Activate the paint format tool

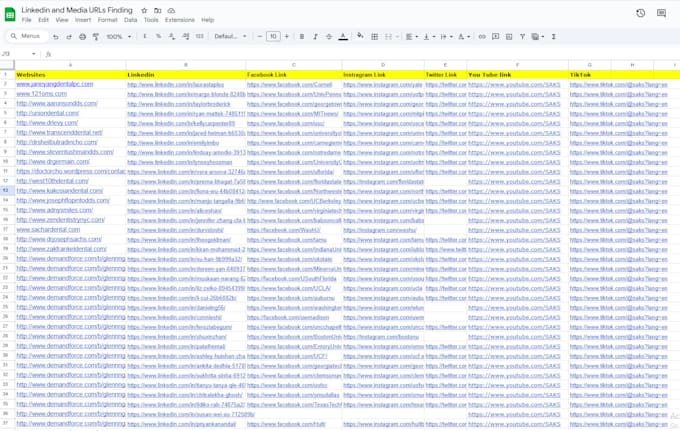[x=96, y=37]
